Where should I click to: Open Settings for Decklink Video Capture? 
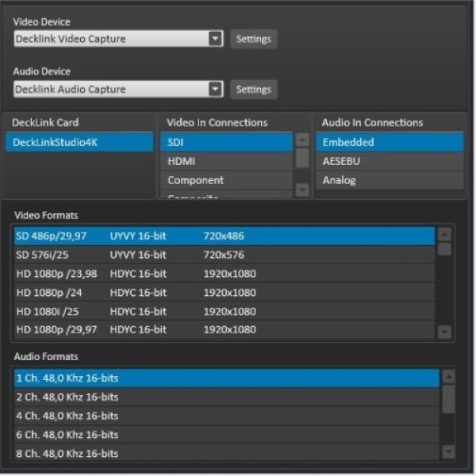point(254,39)
